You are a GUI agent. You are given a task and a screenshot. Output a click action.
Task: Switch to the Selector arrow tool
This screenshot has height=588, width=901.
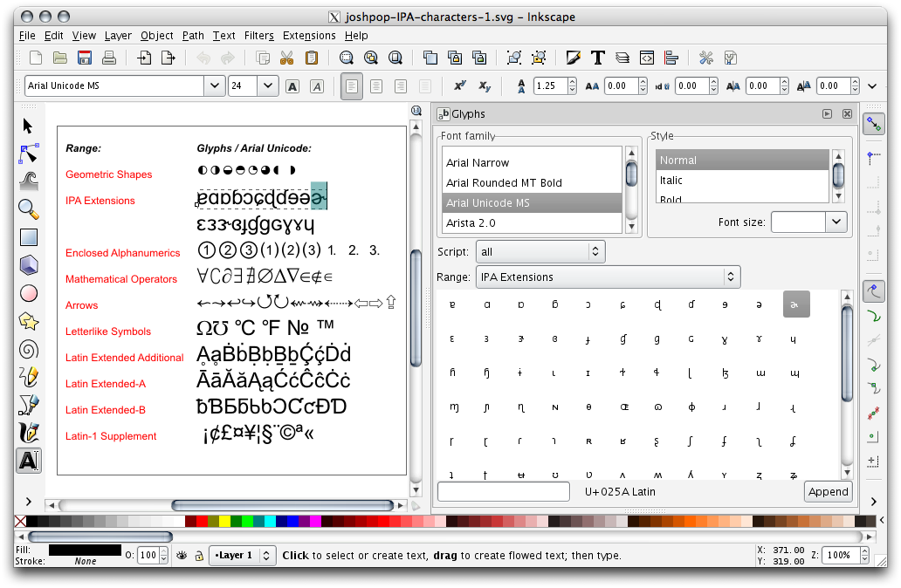27,124
